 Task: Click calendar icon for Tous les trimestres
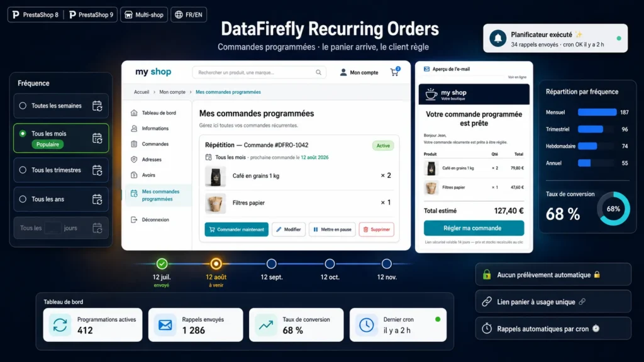point(97,170)
